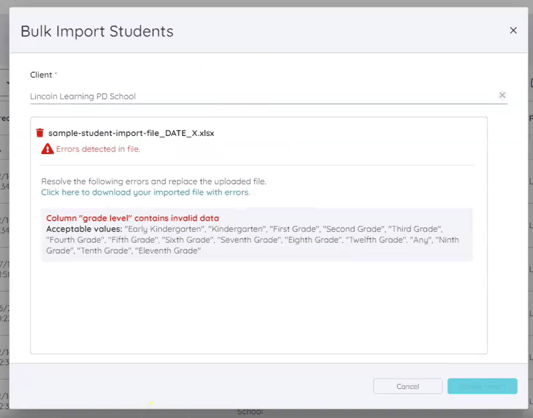
Task: Click the Client field label
Action: point(41,75)
